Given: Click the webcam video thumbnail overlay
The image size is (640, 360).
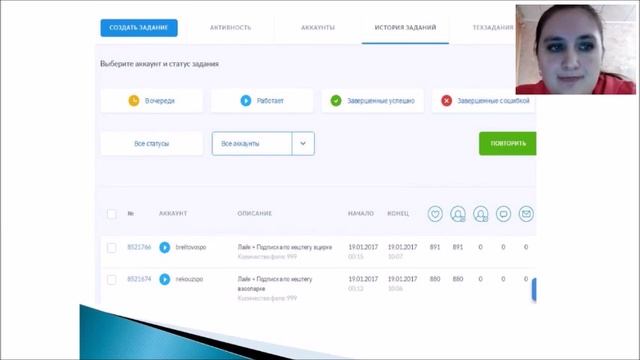Looking at the screenshot, I should click(x=576, y=49).
